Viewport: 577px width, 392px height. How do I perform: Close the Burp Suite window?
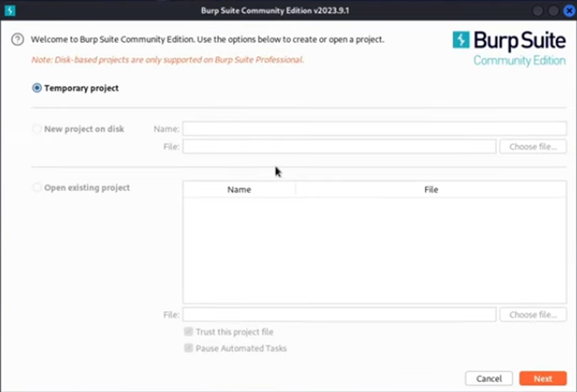pyautogui.click(x=569, y=11)
